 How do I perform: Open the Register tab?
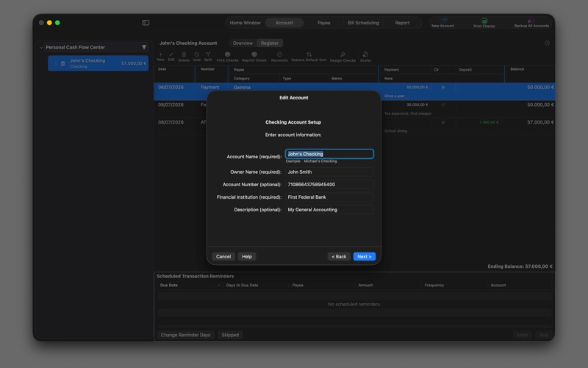pyautogui.click(x=270, y=43)
